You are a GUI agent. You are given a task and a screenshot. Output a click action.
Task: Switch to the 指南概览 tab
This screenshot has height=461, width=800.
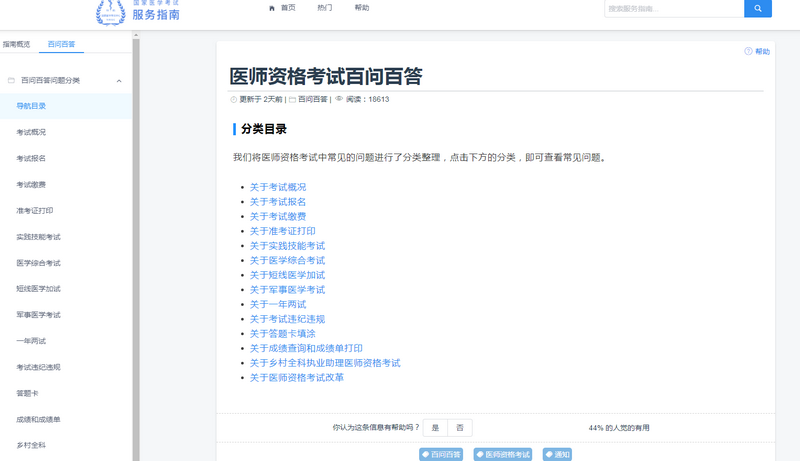[16, 45]
